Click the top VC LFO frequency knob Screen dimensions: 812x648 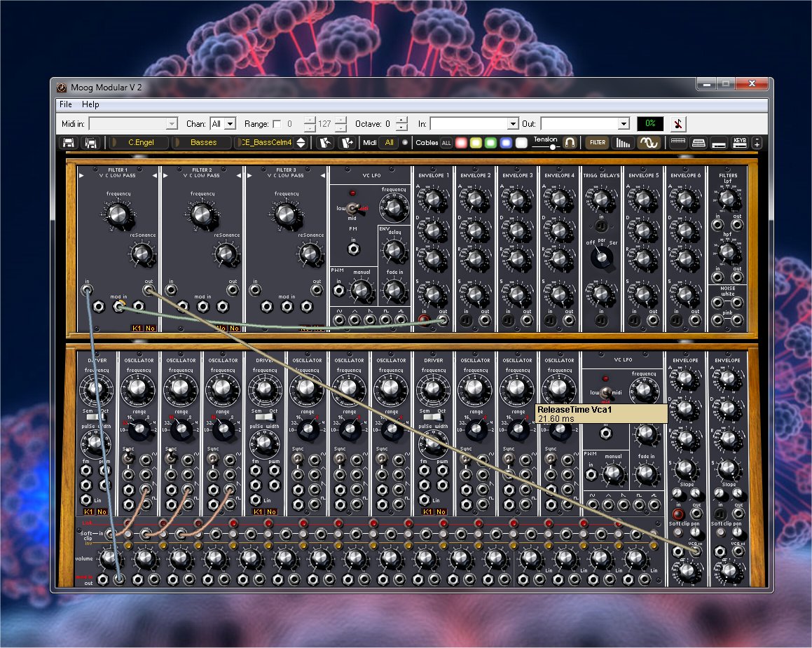(x=394, y=207)
